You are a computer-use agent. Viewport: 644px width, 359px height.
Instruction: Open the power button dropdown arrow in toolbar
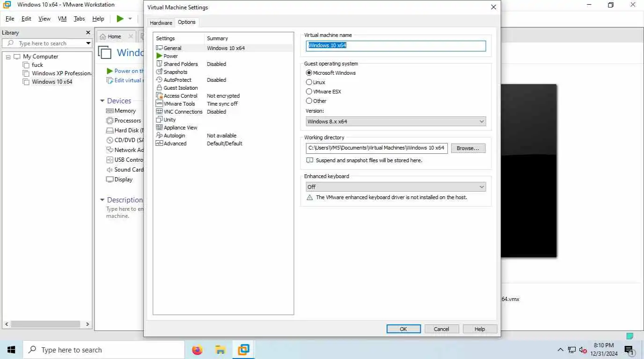(x=130, y=19)
